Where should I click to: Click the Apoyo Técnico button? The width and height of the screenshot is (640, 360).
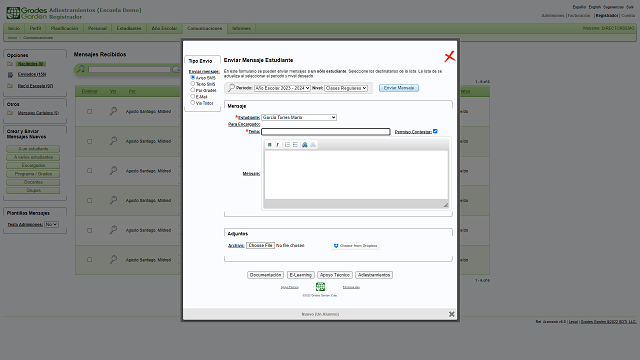point(335,275)
